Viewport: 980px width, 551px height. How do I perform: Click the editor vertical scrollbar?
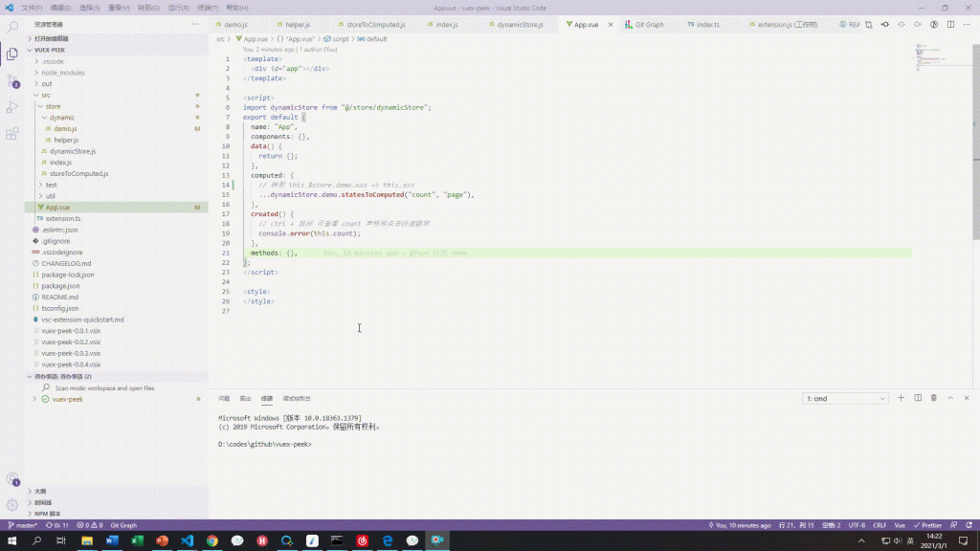click(974, 143)
